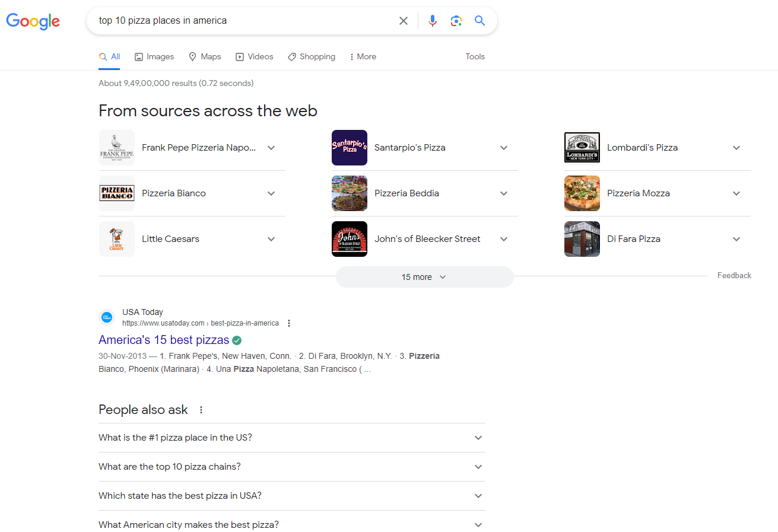Screen dimensions: 778x532
Task: Click the Lombardi's Pizza logo thumbnail
Action: (582, 148)
